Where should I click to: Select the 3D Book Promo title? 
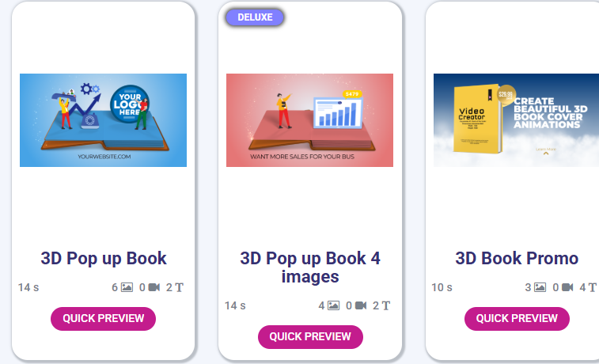[517, 259]
